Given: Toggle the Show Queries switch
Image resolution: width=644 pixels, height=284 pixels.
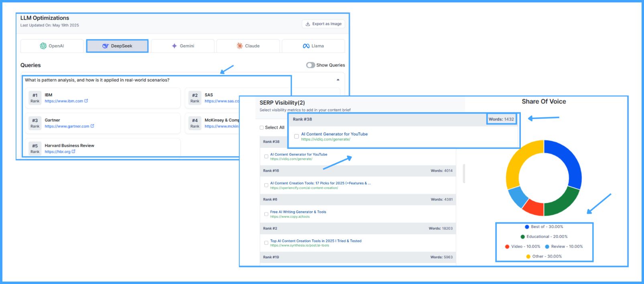Looking at the screenshot, I should 311,65.
